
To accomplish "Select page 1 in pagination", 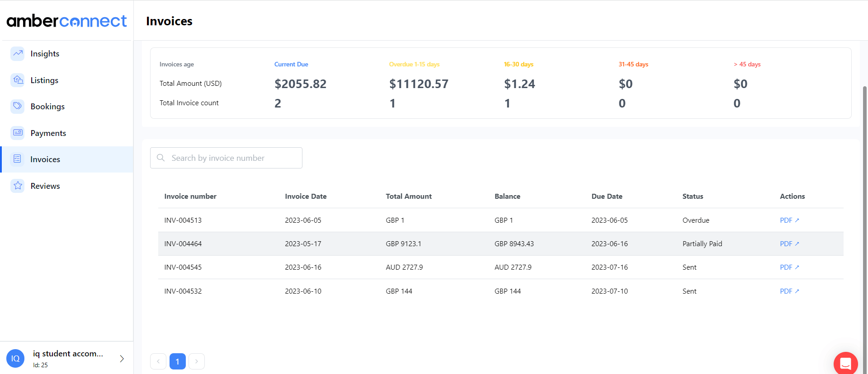I will [178, 361].
